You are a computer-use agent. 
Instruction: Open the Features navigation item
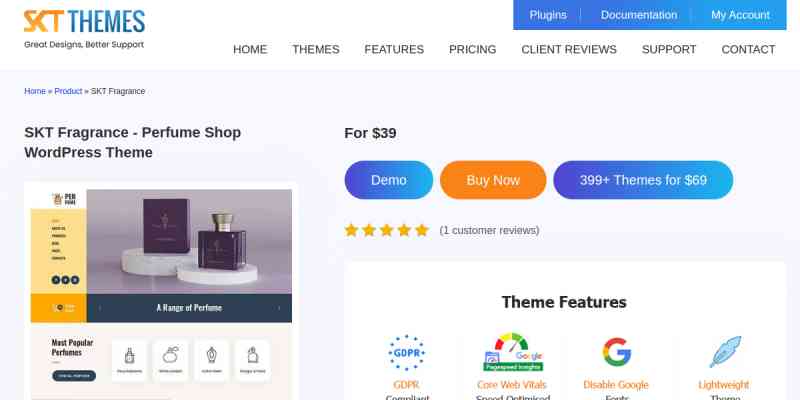coord(394,49)
